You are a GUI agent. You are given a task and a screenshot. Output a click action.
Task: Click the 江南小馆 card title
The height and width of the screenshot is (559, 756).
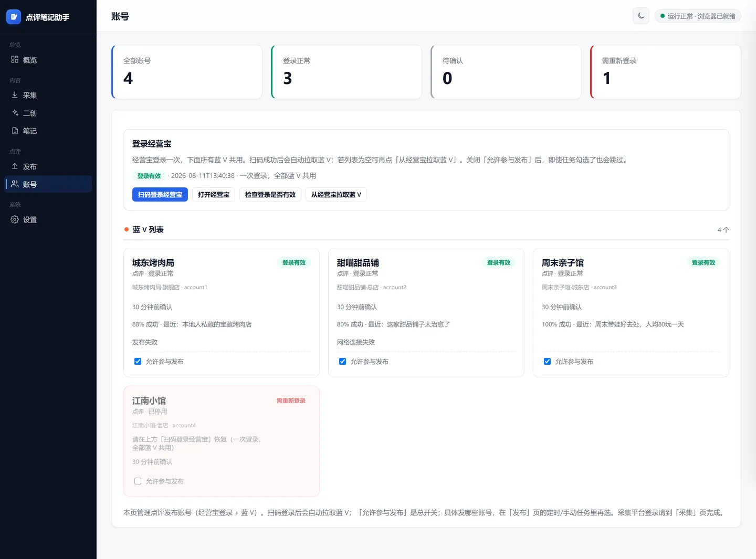tap(149, 400)
